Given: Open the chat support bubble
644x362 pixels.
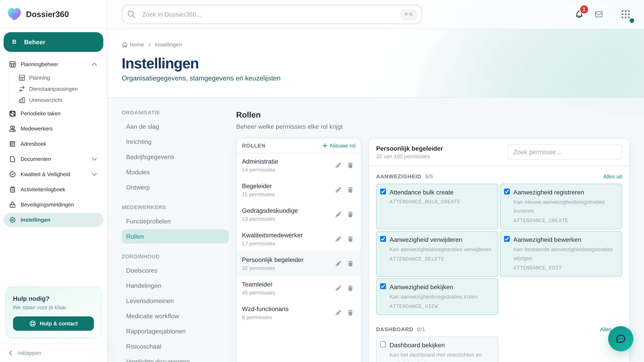Looking at the screenshot, I should click(x=621, y=339).
